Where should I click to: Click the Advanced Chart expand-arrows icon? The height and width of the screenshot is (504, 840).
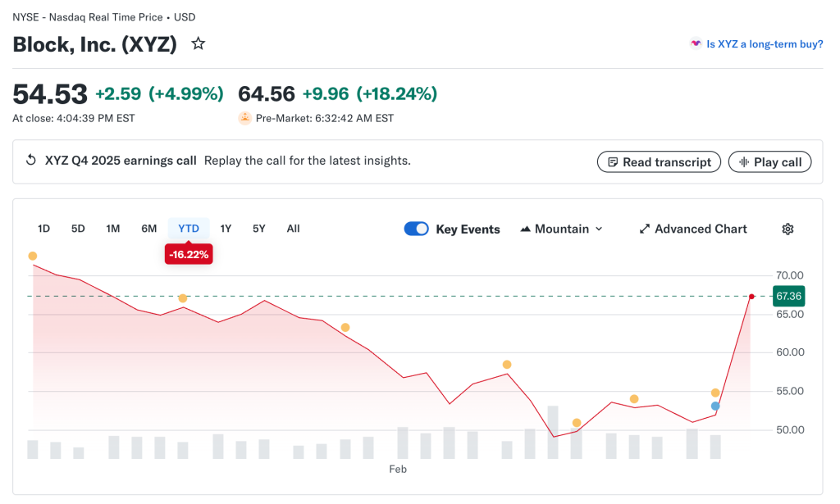(x=645, y=229)
